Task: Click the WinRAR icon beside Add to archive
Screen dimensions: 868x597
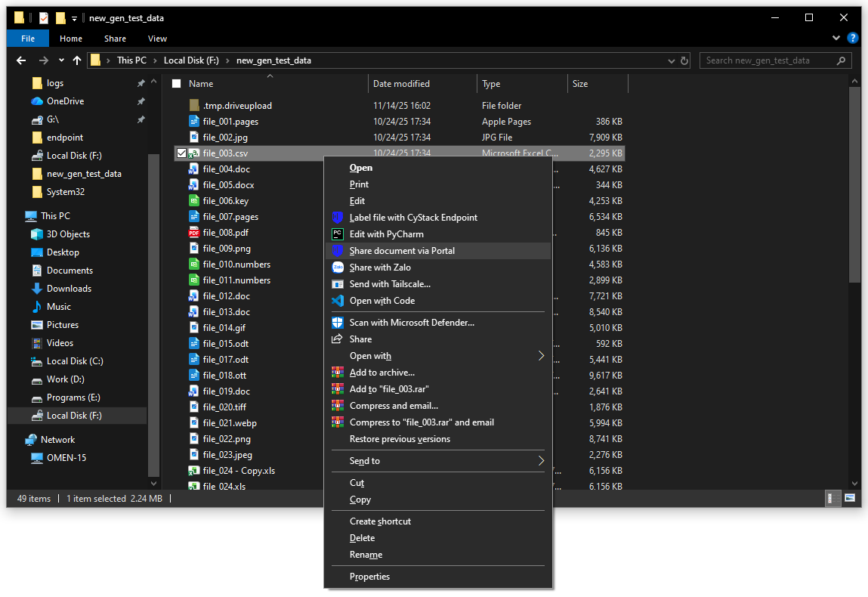Action: click(337, 372)
